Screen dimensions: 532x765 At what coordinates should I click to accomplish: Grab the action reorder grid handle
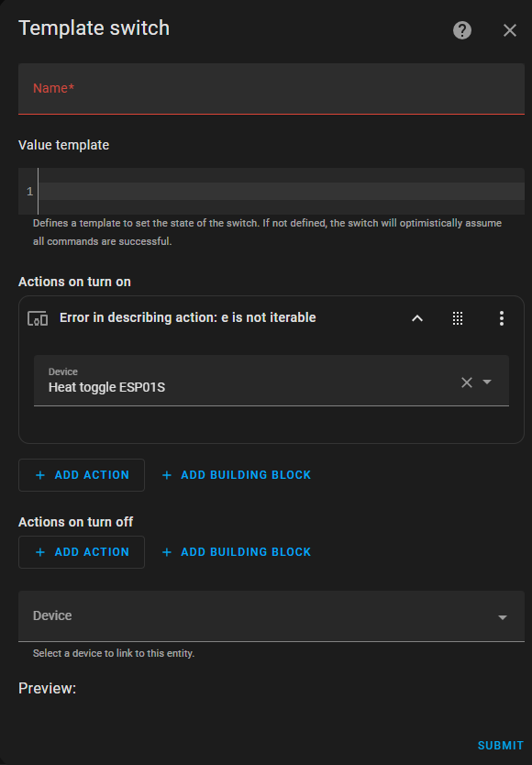tap(458, 318)
